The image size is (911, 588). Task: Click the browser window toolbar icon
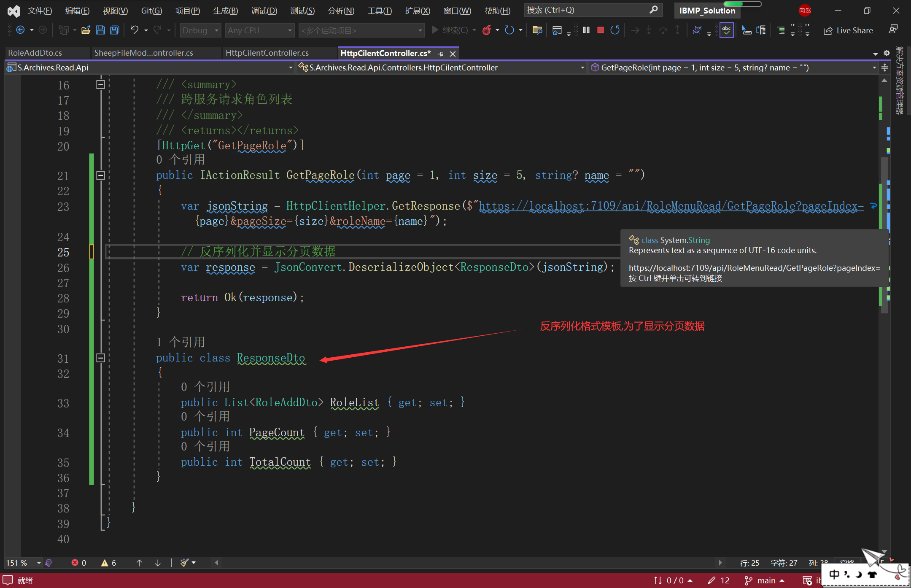point(557,30)
